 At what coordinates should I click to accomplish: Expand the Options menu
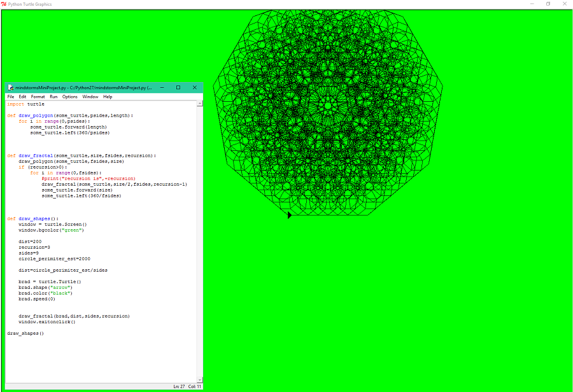click(69, 97)
